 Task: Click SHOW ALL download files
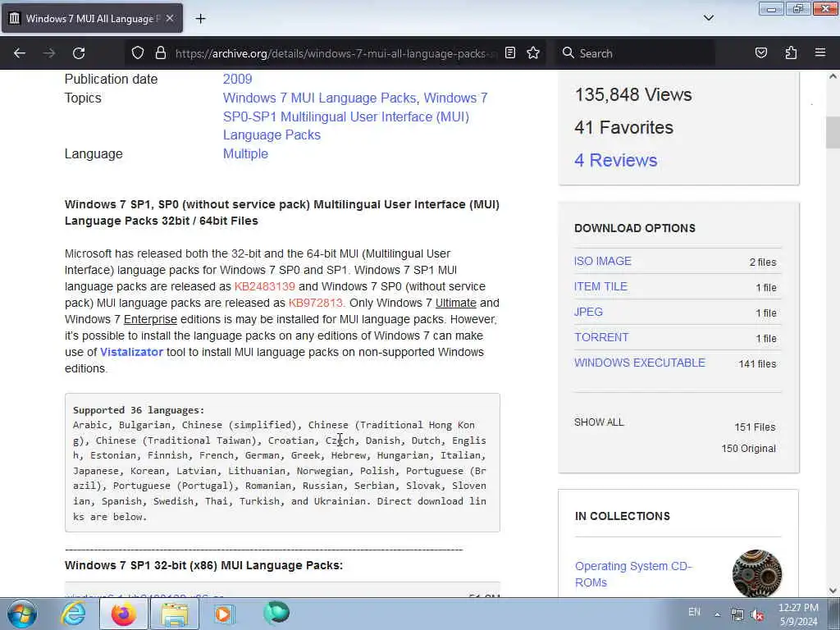(x=599, y=422)
